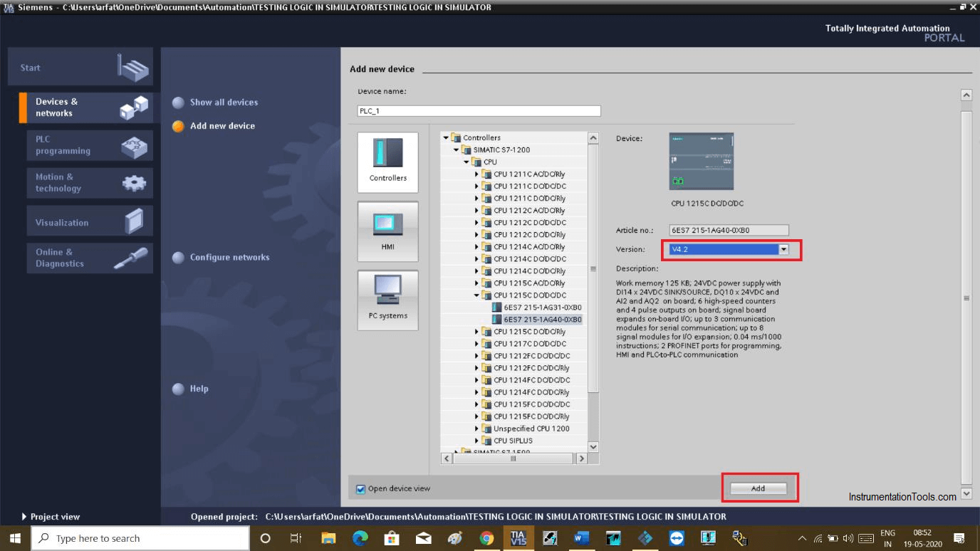Select CPU 1215FC DC/DC/Rly tree row
Screen dimensions: 980x551
[531, 416]
